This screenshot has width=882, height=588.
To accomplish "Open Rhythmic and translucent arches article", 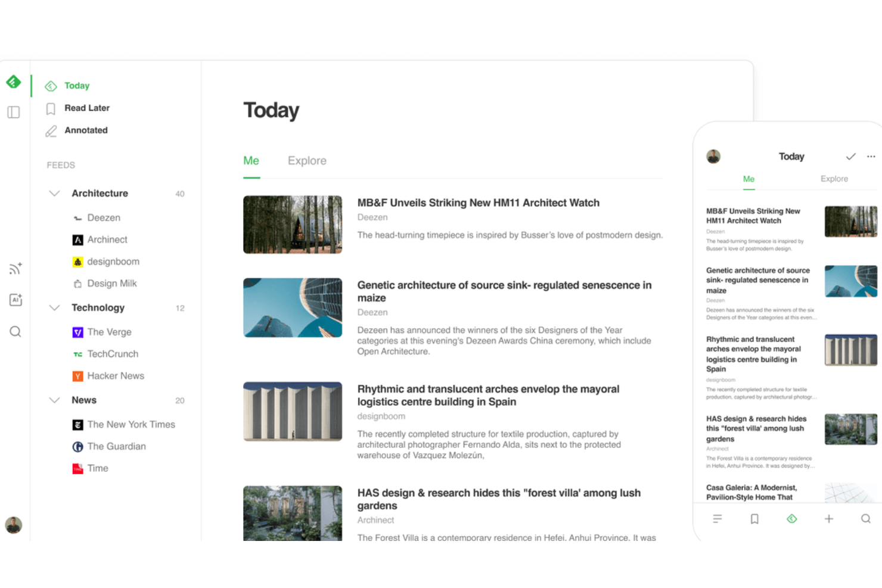I will 488,396.
